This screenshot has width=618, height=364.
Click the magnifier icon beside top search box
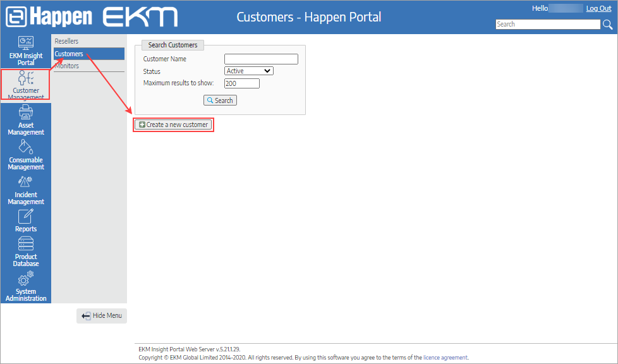[607, 25]
